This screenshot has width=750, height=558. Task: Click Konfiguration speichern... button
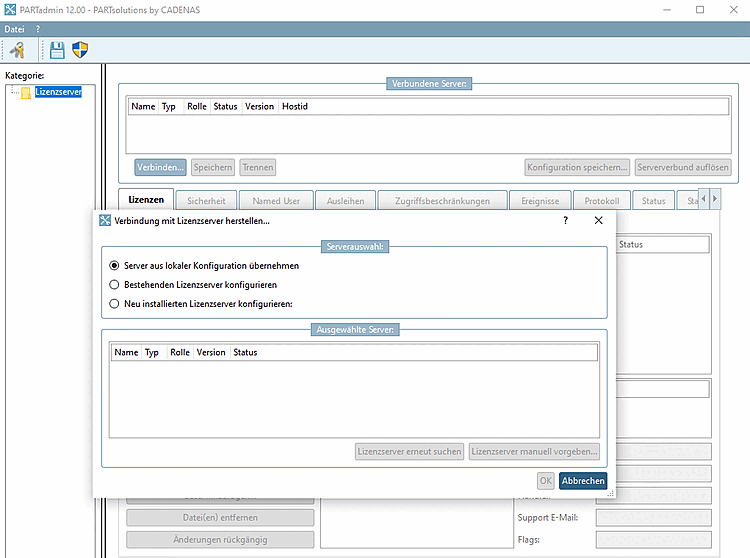(x=577, y=167)
